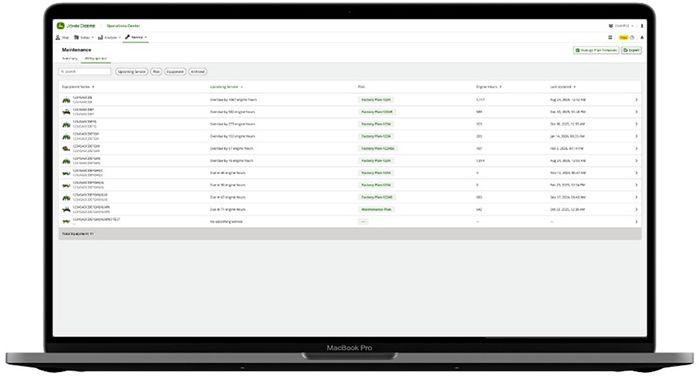Click the clock icon beside Help badge
The height and width of the screenshot is (381, 700).
pos(632,38)
